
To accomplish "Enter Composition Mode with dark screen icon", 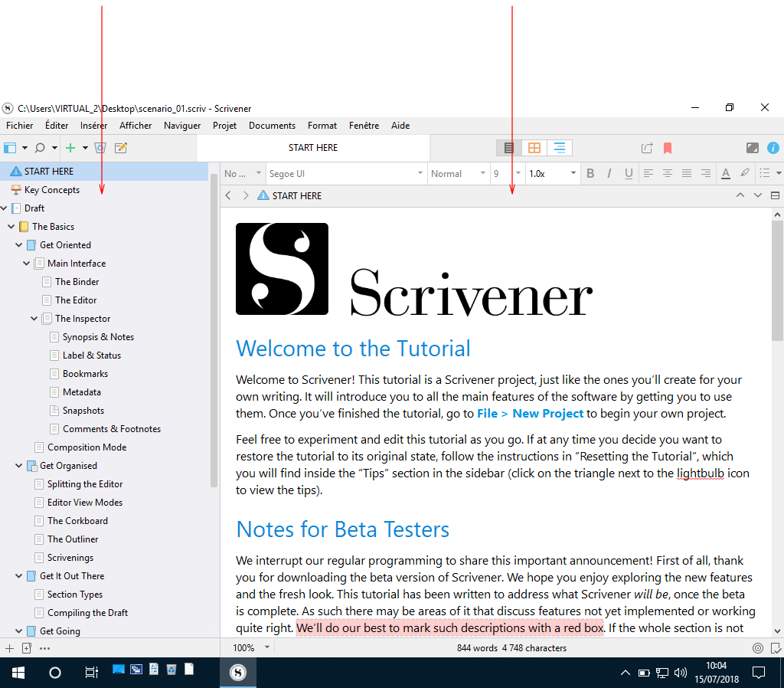I will (x=752, y=148).
